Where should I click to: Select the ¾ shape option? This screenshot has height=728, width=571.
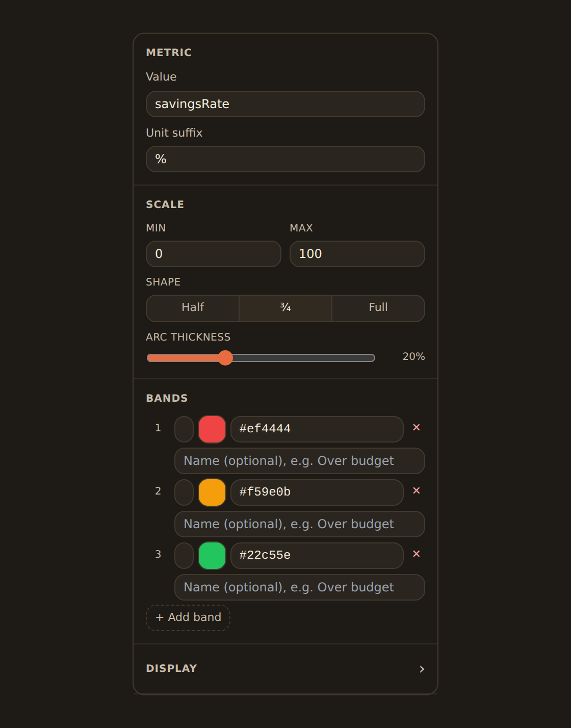click(x=285, y=308)
